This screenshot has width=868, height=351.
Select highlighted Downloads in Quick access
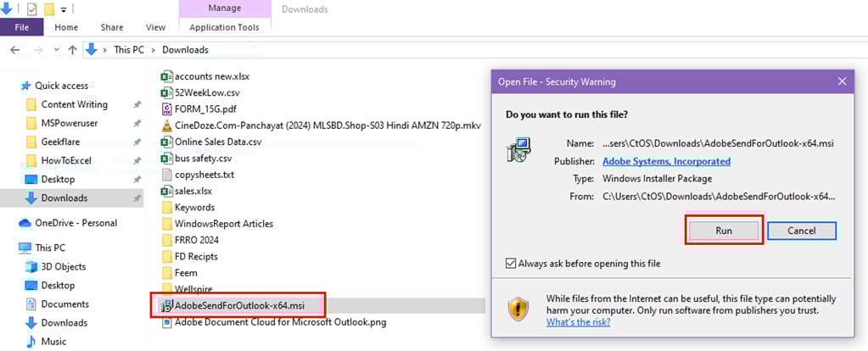click(71, 198)
